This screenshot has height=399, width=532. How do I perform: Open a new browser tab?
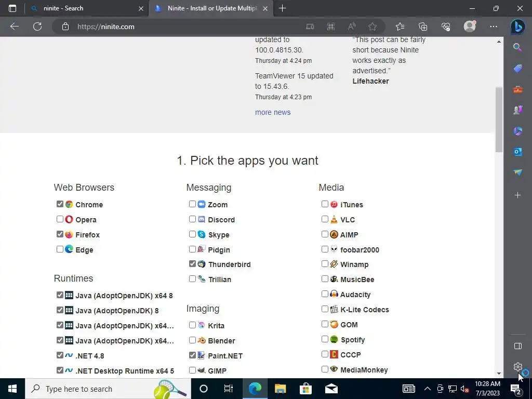click(x=282, y=8)
